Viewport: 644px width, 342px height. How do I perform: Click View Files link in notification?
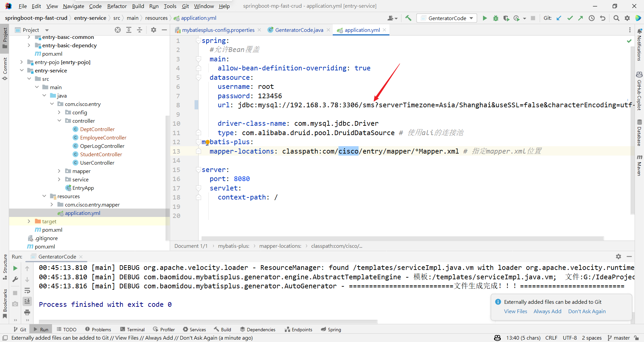click(516, 311)
